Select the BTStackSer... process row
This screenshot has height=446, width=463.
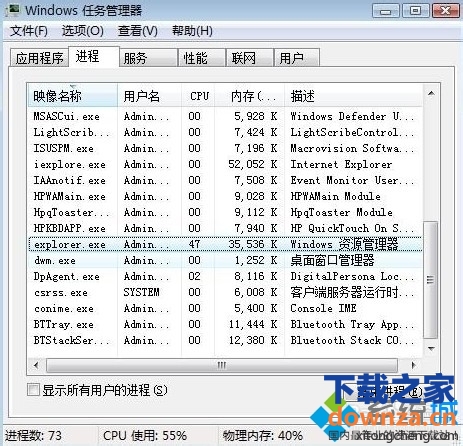click(x=225, y=340)
